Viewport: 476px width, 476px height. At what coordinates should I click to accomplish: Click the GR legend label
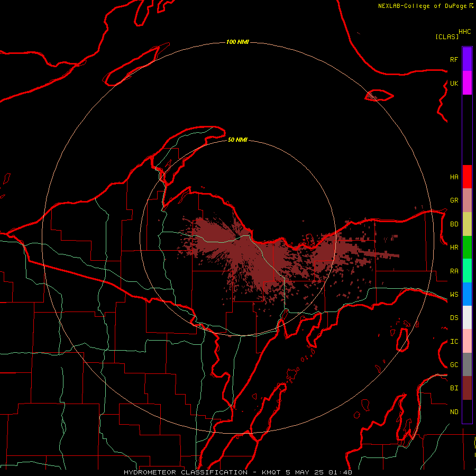pos(454,200)
